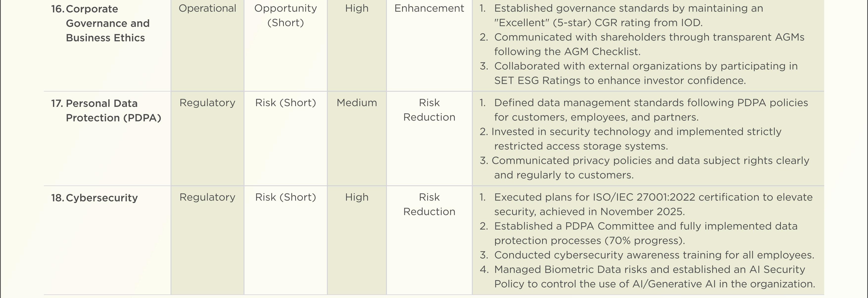Click Risk Reduction in the Cybersecurity row
868x298 pixels.
[x=429, y=204]
